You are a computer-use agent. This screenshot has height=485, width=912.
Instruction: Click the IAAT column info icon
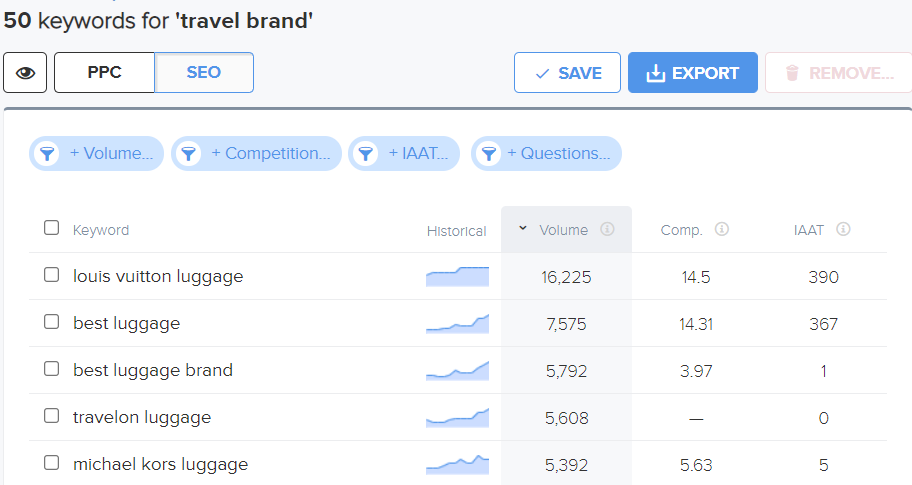point(843,230)
